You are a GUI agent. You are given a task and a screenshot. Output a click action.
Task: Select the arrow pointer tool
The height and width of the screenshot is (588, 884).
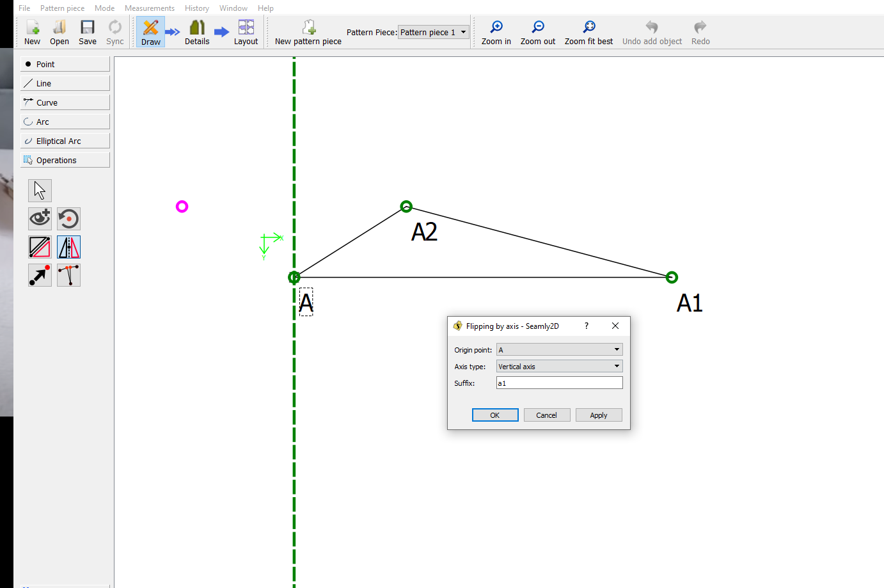tap(40, 191)
